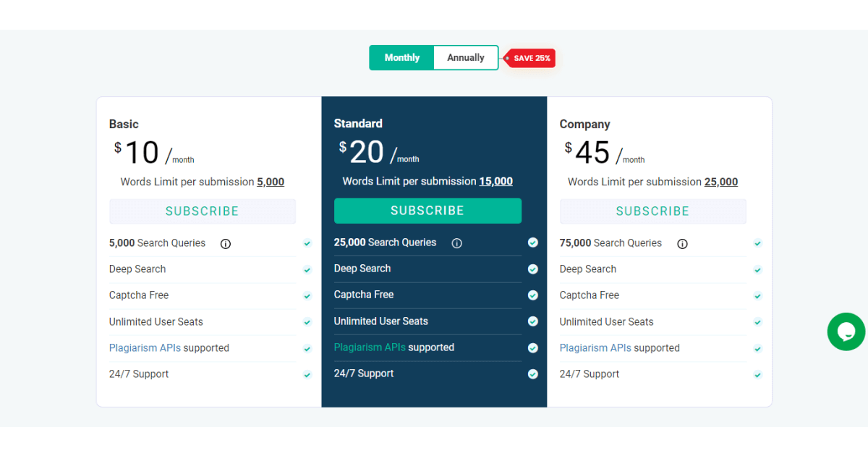Click checkmark for Basic Captcha Free
The width and height of the screenshot is (868, 456).
[307, 296]
